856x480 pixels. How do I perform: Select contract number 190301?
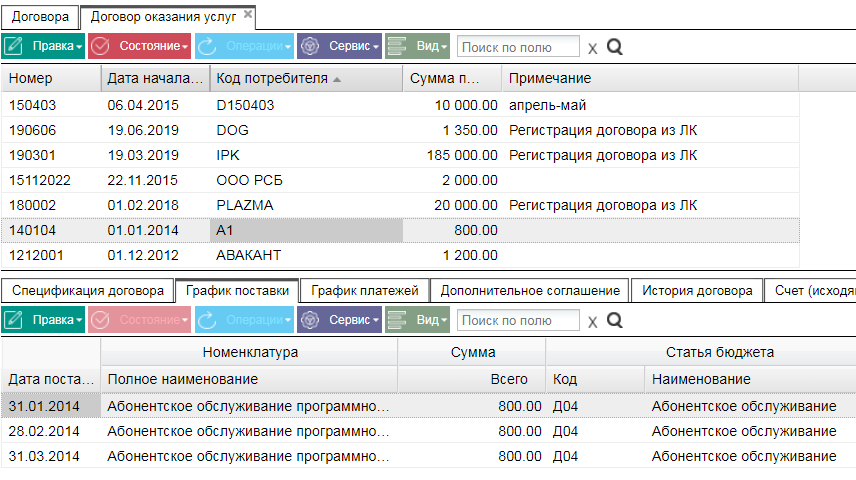tap(33, 155)
